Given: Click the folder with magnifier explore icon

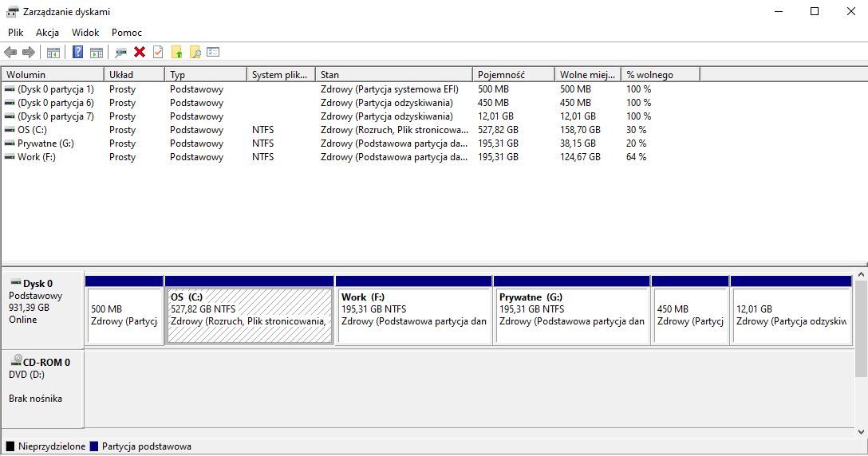Looking at the screenshot, I should 195,52.
